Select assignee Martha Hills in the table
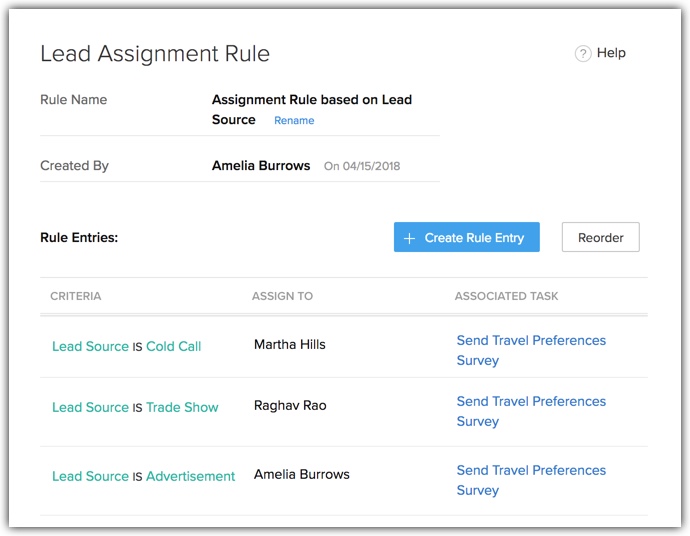690x536 pixels. coord(290,345)
